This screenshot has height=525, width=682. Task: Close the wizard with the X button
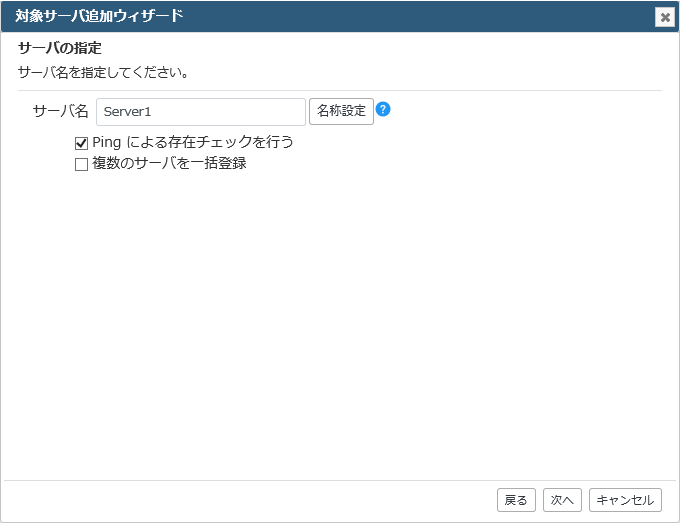(x=665, y=17)
